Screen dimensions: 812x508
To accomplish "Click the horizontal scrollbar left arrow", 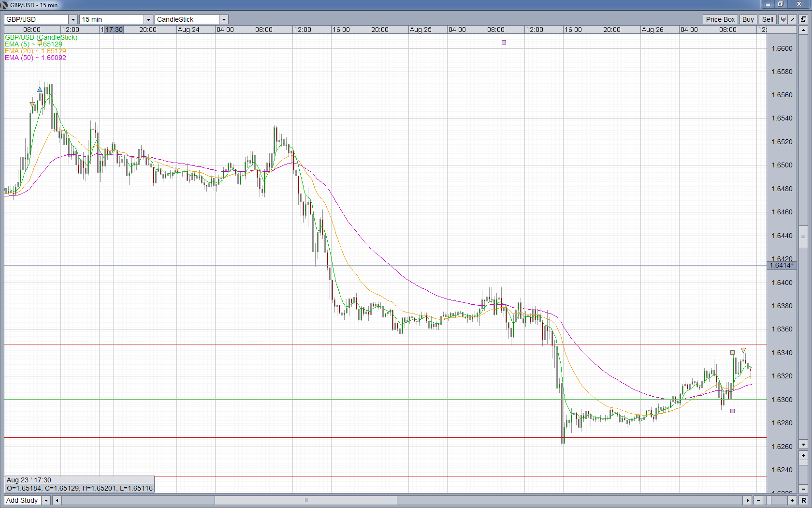I will point(57,500).
